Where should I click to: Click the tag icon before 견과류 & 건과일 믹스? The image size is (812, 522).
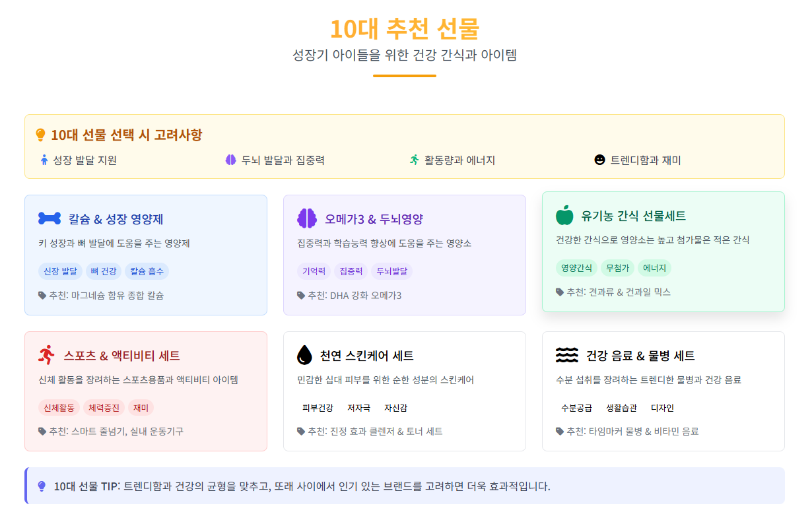coord(560,292)
